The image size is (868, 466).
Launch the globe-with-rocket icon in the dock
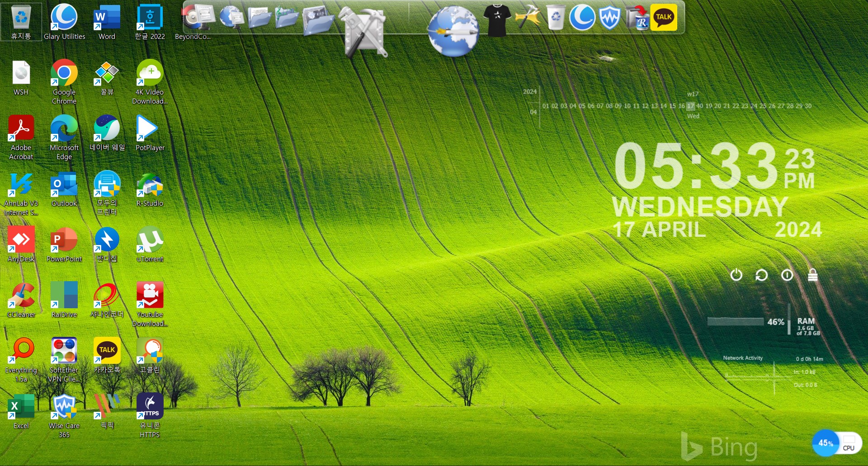pyautogui.click(x=453, y=32)
